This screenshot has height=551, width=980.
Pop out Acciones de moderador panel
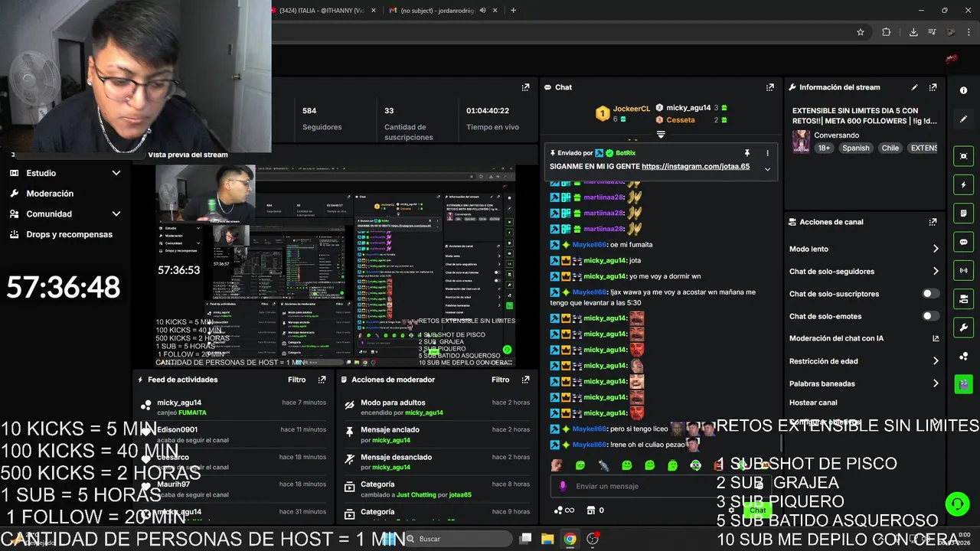tap(525, 380)
